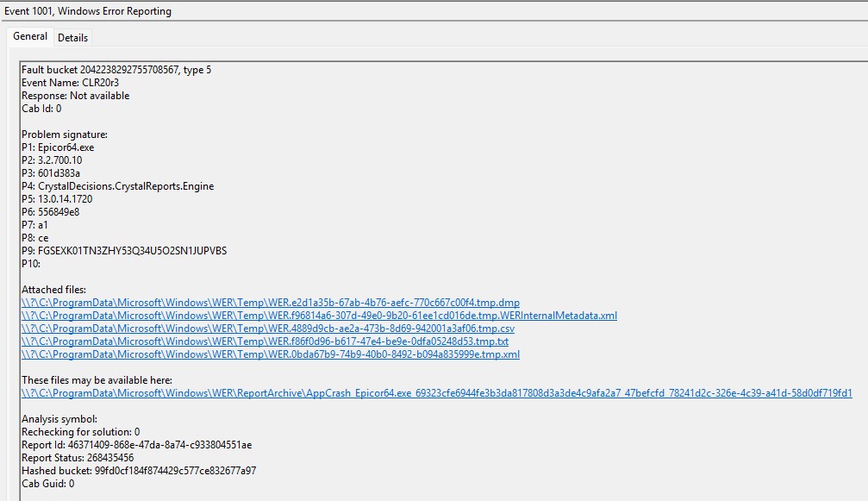Click the 'Analysis symbol:' line

pos(59,419)
